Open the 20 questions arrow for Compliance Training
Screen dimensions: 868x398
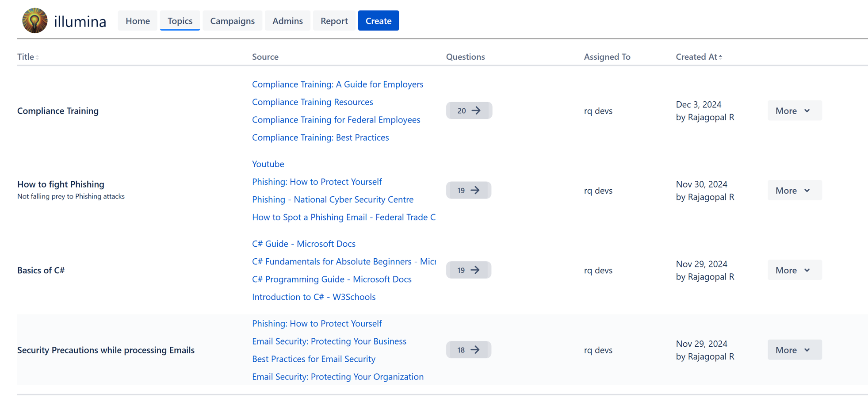coord(469,111)
